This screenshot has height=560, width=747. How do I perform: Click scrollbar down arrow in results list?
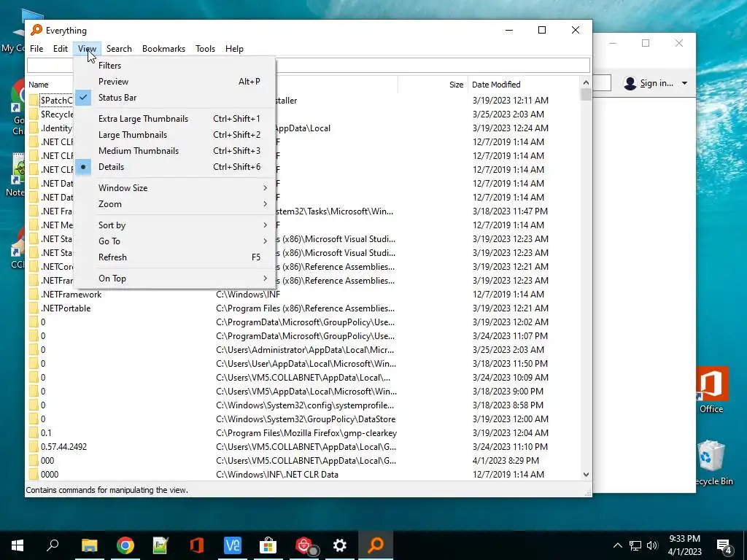586,475
